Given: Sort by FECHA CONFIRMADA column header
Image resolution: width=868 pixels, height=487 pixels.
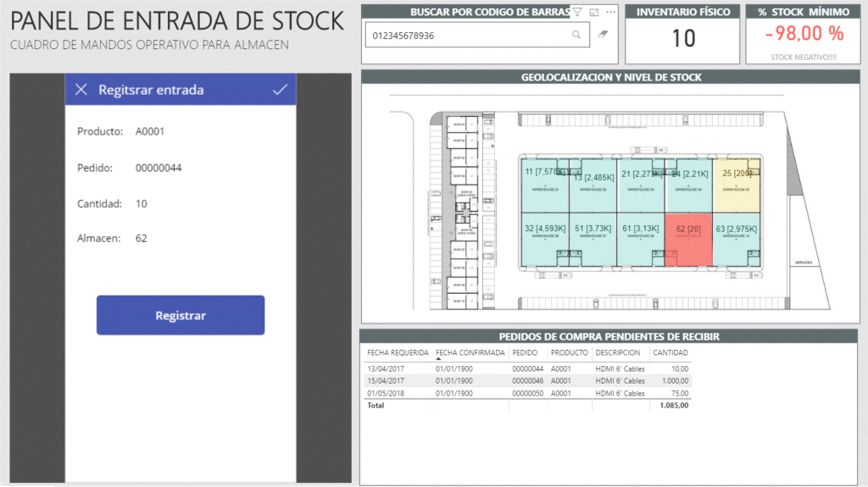Looking at the screenshot, I should (x=470, y=352).
